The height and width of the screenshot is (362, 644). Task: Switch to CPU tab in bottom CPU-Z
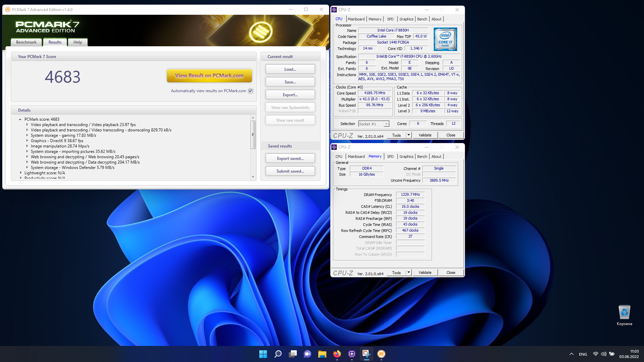(339, 157)
